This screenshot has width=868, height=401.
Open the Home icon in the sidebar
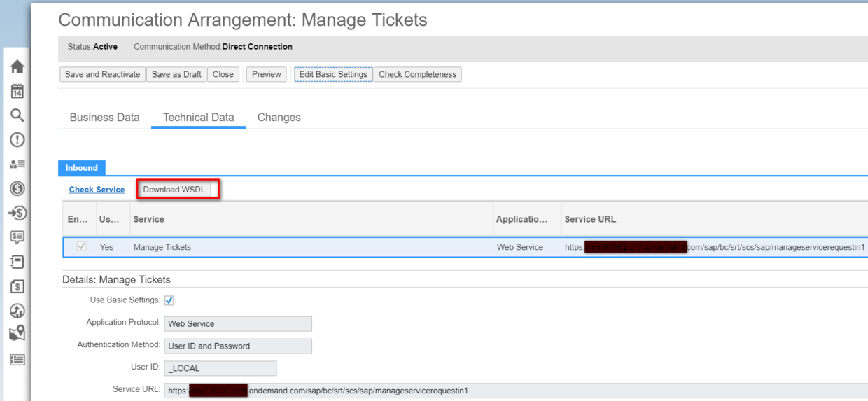17,66
